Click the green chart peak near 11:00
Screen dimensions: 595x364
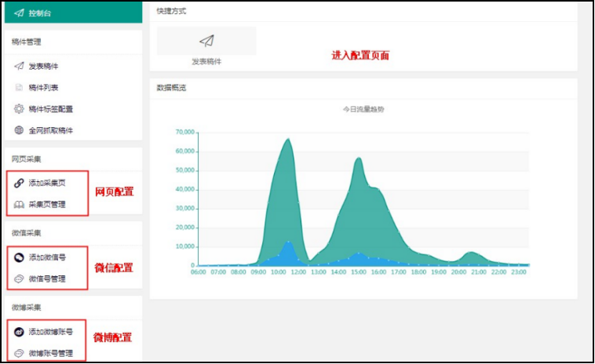(x=288, y=140)
